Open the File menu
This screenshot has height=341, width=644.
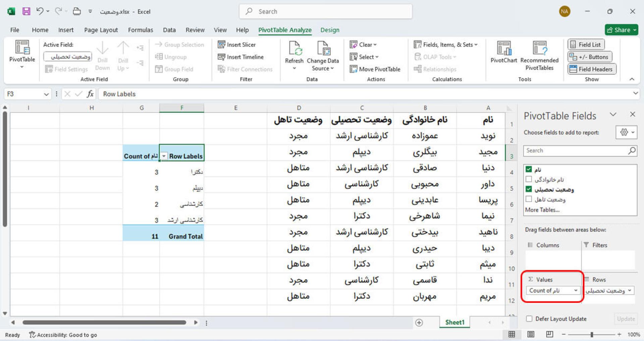click(x=15, y=30)
